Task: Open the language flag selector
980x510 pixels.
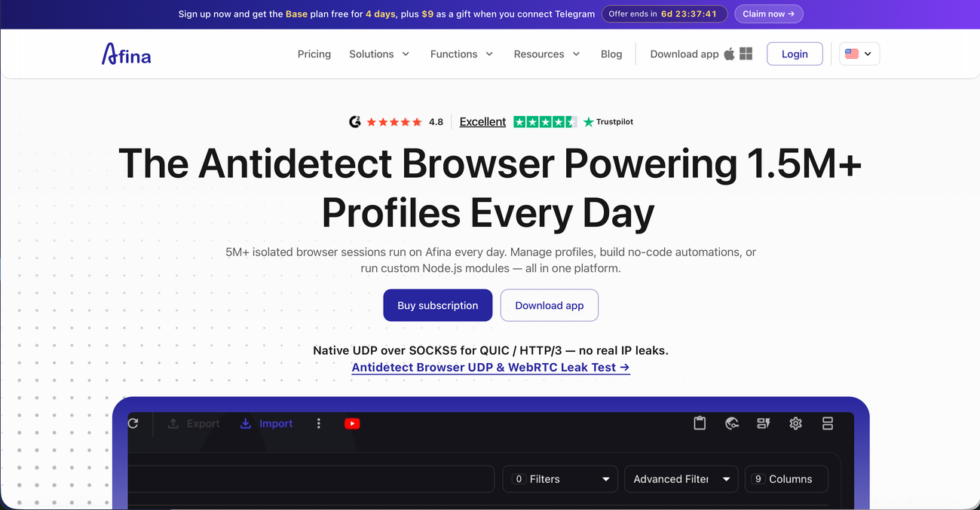Action: [859, 53]
